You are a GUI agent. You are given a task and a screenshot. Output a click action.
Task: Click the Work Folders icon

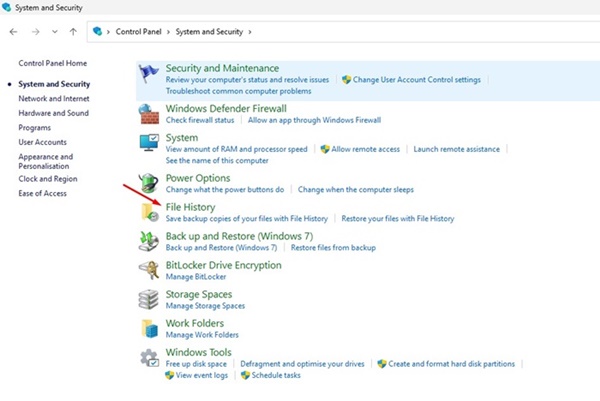149,328
